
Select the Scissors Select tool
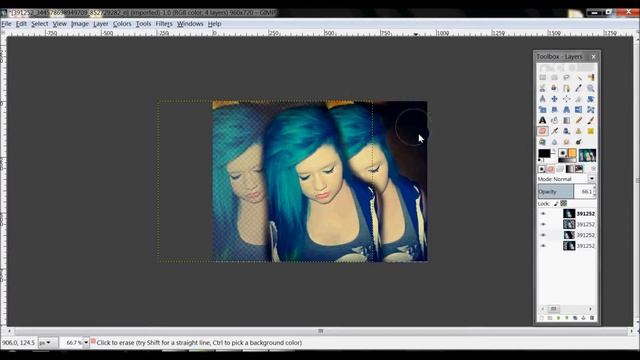click(542, 88)
